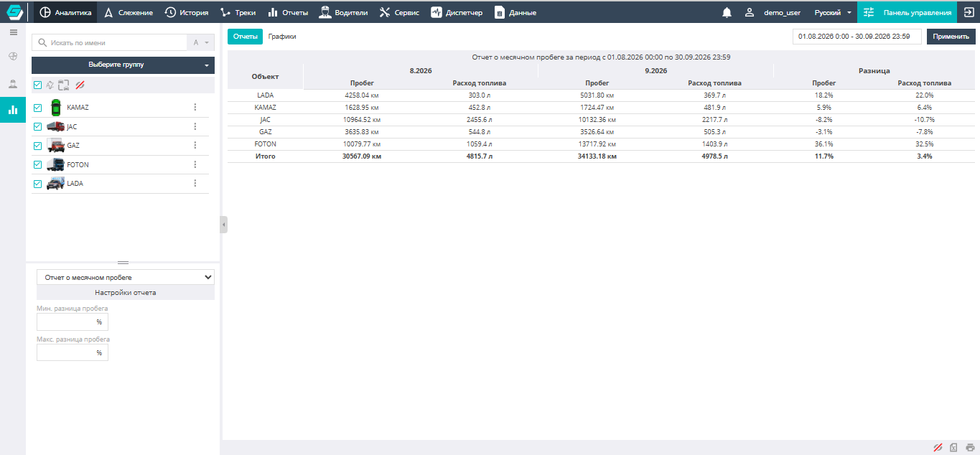Uncheck the JAC vehicle checkbox
The width and height of the screenshot is (980, 455).
click(x=38, y=126)
